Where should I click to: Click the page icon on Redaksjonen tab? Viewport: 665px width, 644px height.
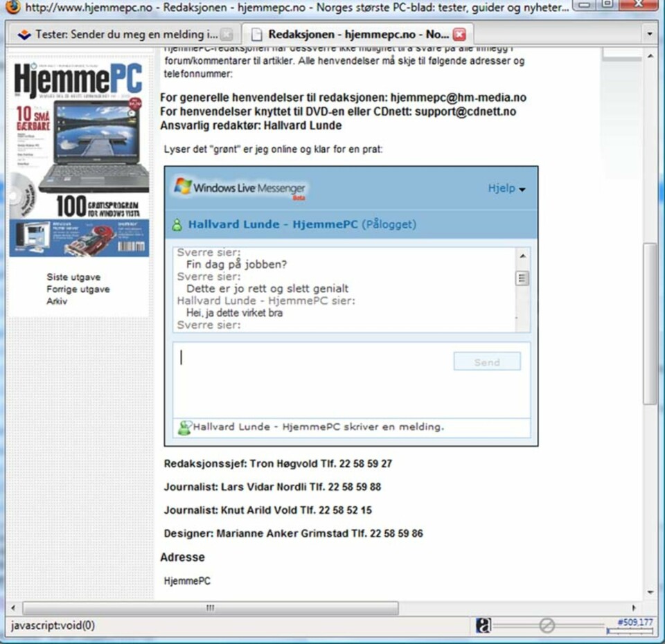click(x=256, y=35)
